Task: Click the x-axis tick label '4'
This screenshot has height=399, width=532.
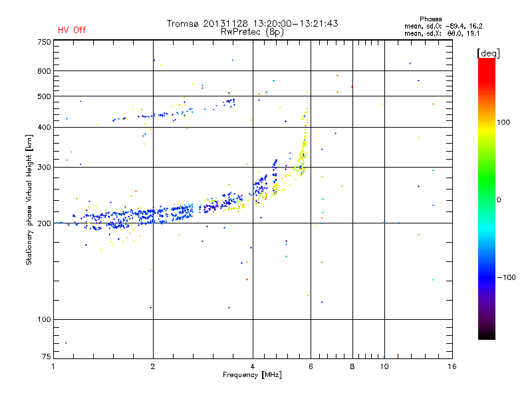Action: 253,366
